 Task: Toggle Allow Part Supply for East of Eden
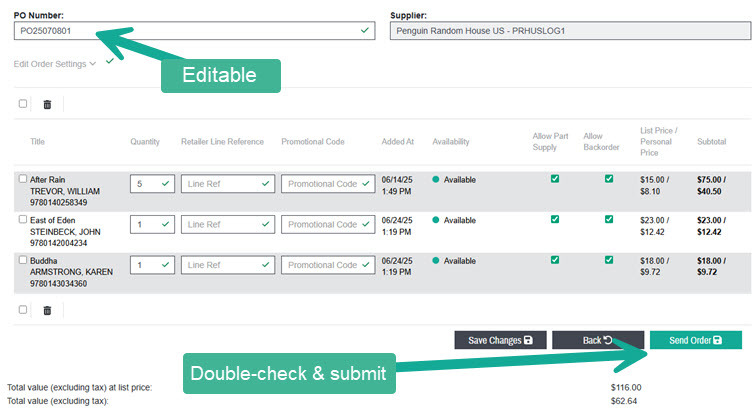tap(555, 219)
